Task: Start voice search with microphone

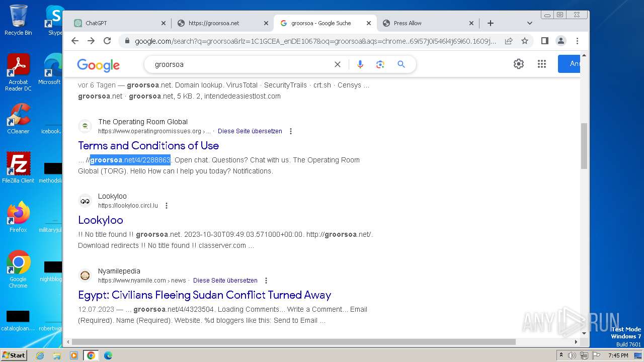Action: tap(360, 64)
